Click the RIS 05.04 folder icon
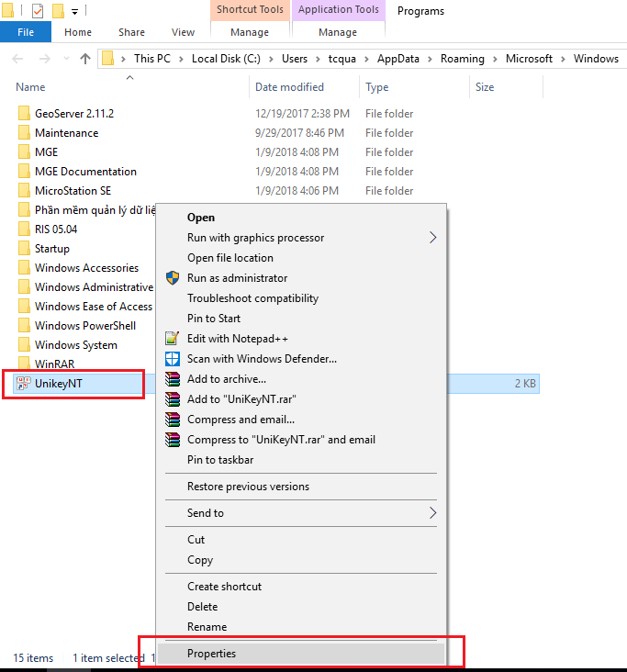This screenshot has height=672, width=627. [x=24, y=230]
